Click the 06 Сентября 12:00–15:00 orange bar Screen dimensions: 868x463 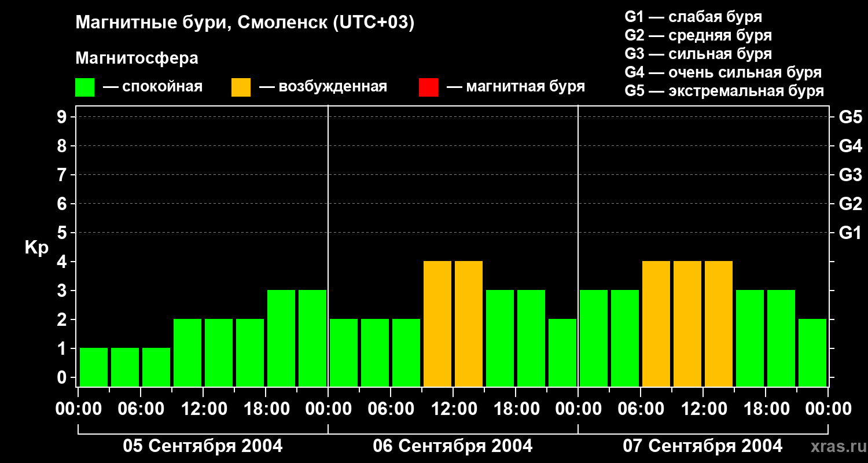coord(469,324)
